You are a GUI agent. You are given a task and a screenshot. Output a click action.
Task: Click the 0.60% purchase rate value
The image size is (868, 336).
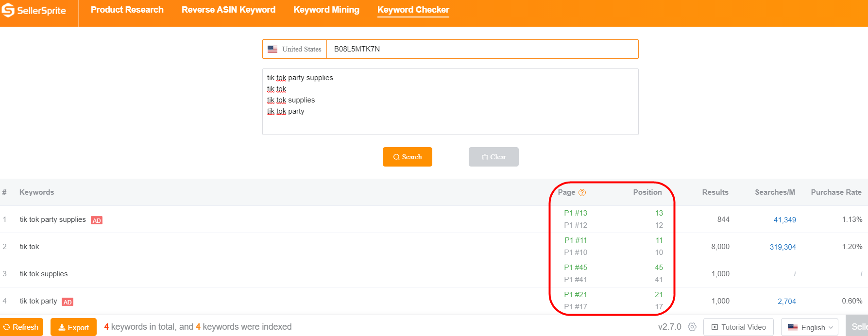click(x=852, y=301)
